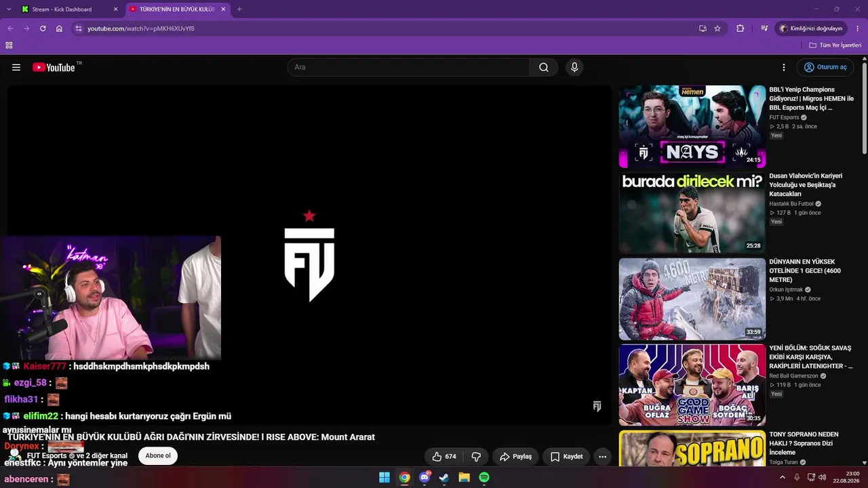Open the Dusan Vlahovic'in Kariyeri Yolculuğu title
868x488 pixels.
click(x=806, y=185)
